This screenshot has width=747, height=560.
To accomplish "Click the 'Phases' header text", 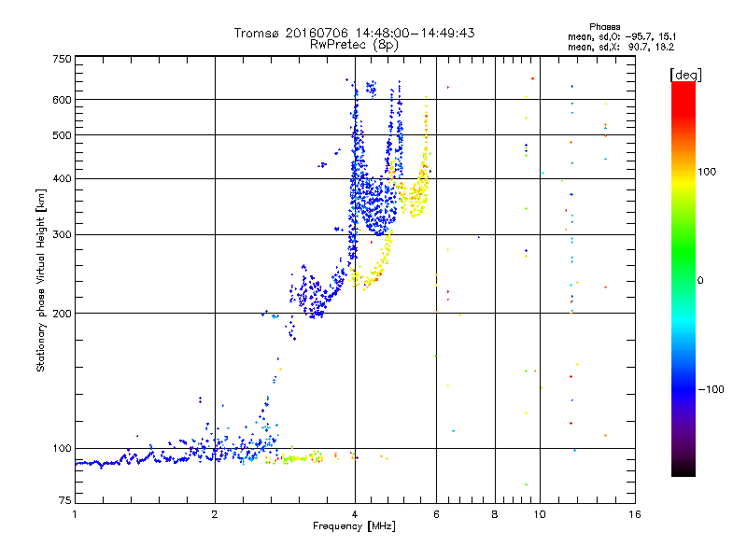I will [x=604, y=27].
